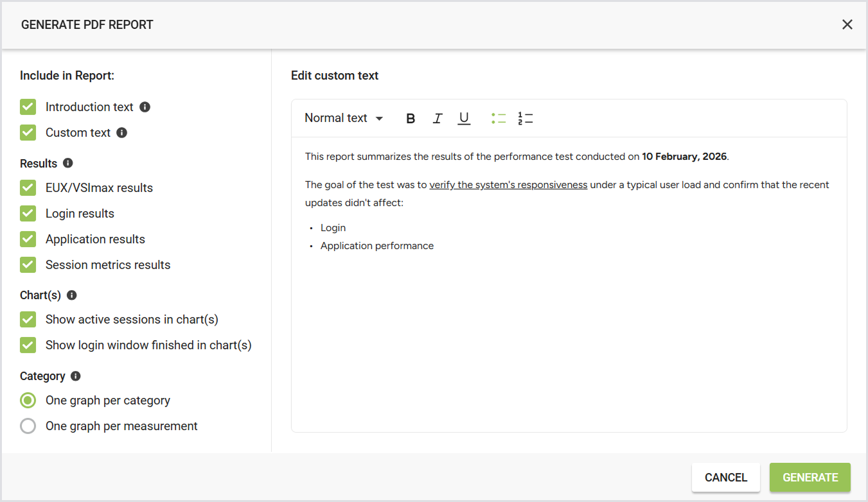Toggle italic formatting button

(x=438, y=118)
